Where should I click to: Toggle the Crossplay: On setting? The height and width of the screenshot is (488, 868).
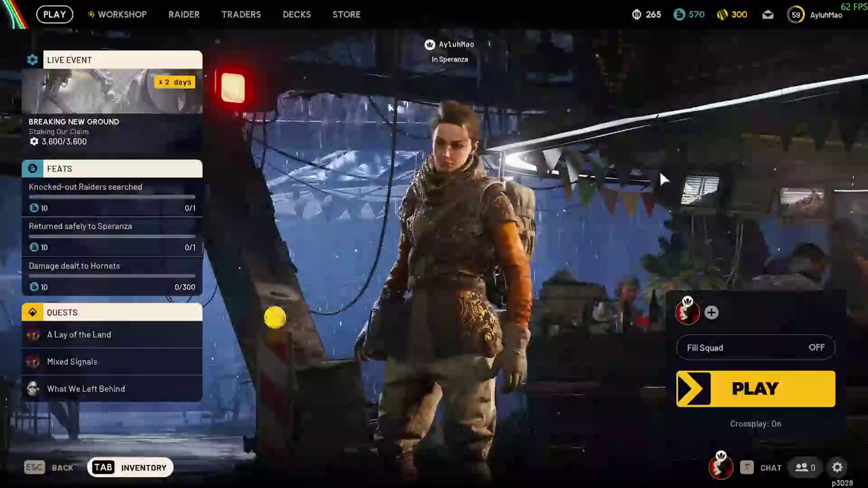coord(755,424)
